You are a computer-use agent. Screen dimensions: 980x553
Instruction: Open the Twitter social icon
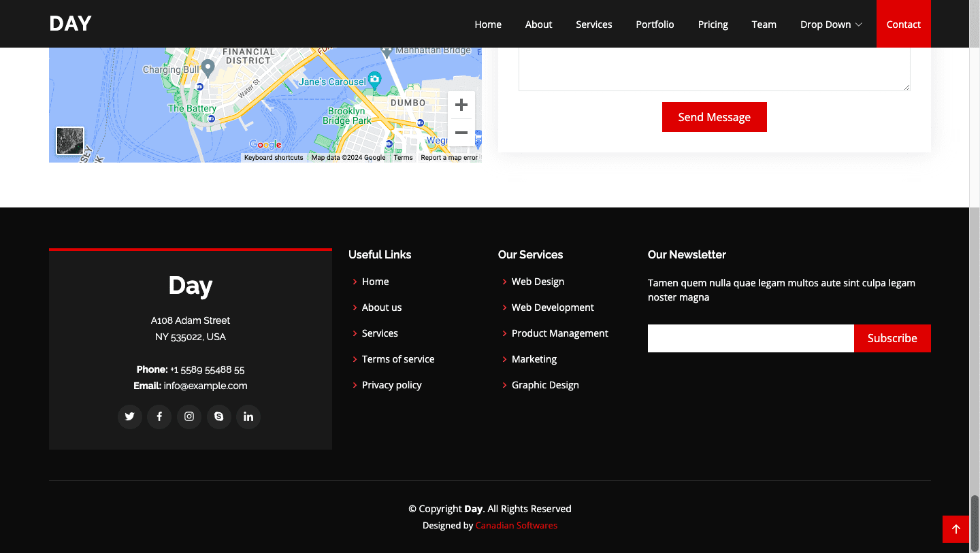tap(129, 417)
